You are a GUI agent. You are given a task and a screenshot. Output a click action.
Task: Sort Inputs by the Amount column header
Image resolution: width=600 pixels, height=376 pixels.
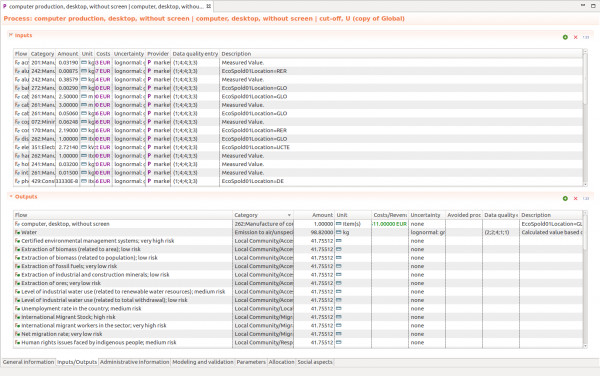point(68,54)
